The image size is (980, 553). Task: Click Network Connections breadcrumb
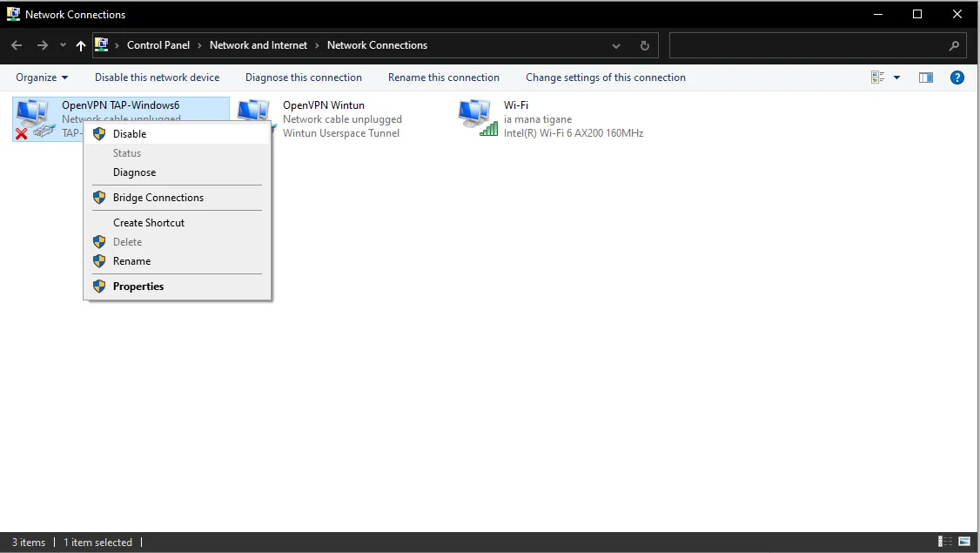[377, 45]
